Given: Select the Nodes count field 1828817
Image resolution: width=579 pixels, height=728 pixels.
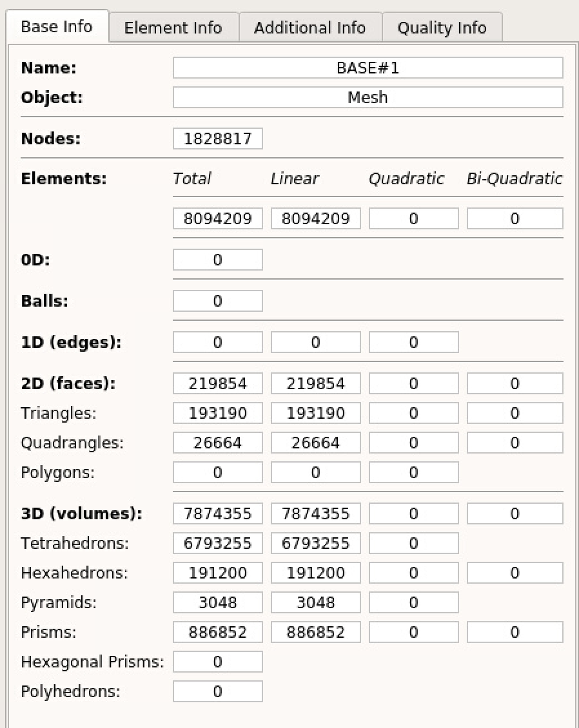Looking at the screenshot, I should coord(217,139).
